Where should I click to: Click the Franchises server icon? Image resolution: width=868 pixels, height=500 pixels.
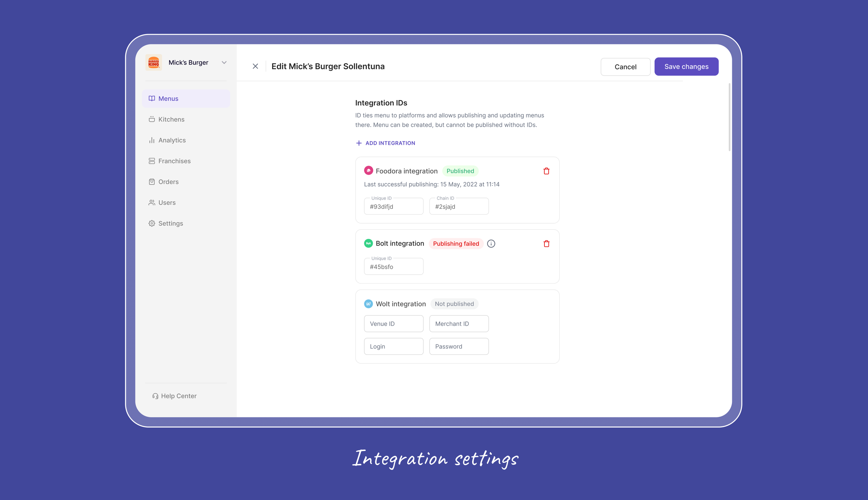click(152, 161)
